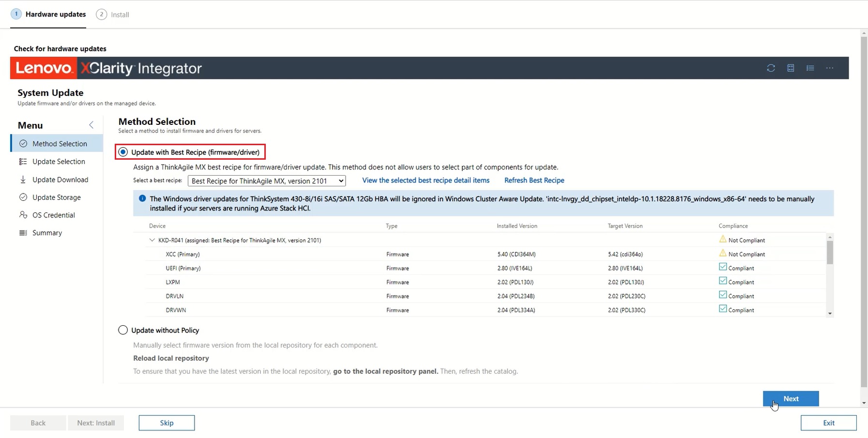Image resolution: width=868 pixels, height=438 pixels.
Task: Click the OS Credential user icon
Action: tap(23, 215)
